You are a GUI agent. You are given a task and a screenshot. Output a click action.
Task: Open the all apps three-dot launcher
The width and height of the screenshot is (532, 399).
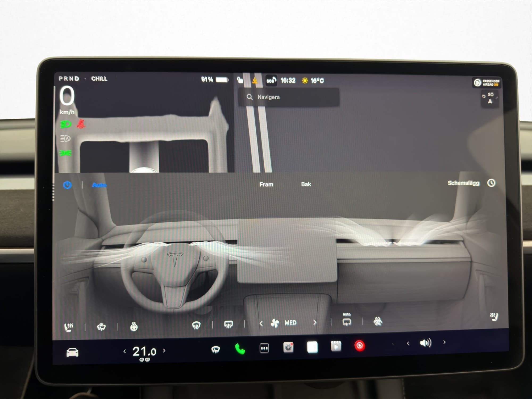(x=264, y=348)
